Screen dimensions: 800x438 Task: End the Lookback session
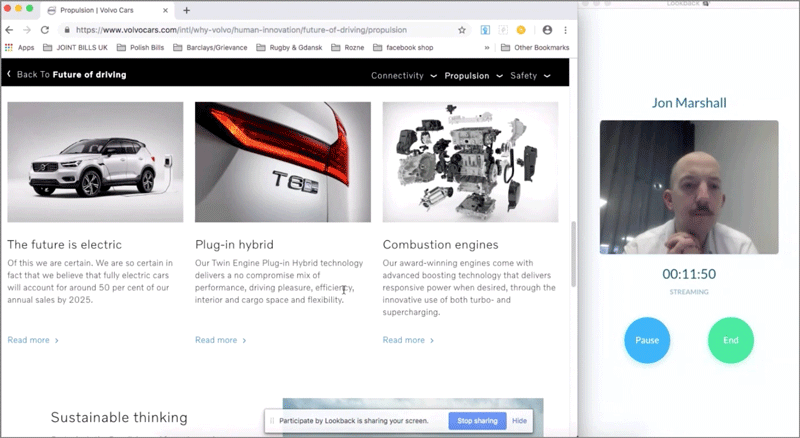(731, 340)
